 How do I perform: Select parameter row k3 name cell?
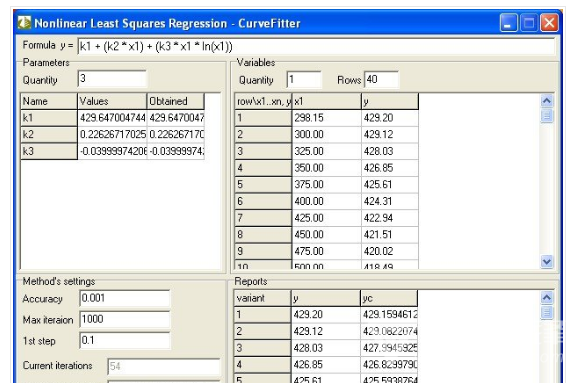pos(49,151)
